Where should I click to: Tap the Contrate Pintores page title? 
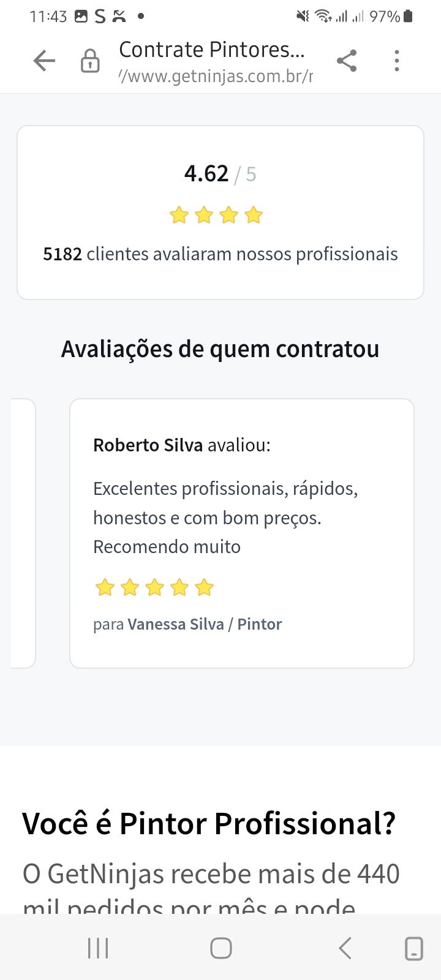(211, 50)
